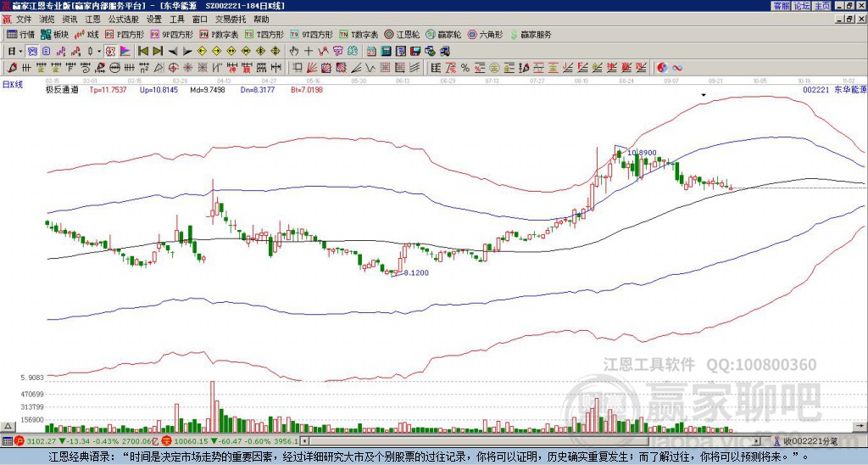Select the circle-with-lines drawing tool
The width and height of the screenshot is (868, 465).
tap(114, 68)
